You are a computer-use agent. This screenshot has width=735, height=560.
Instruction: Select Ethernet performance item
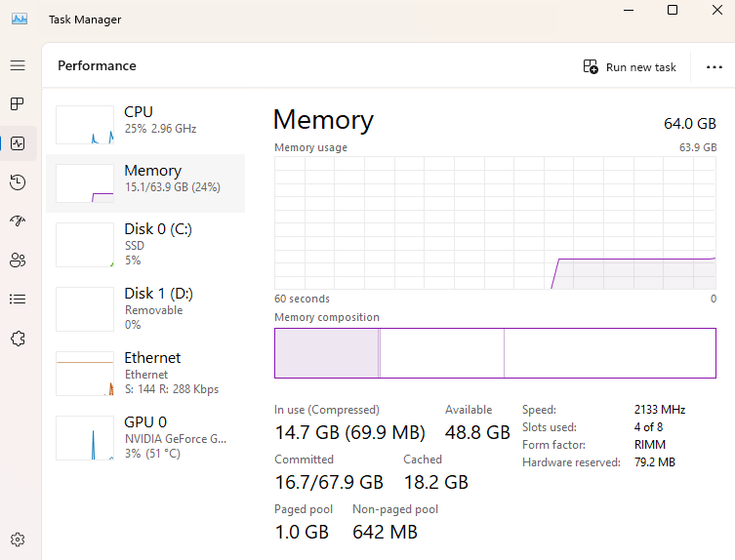point(145,373)
